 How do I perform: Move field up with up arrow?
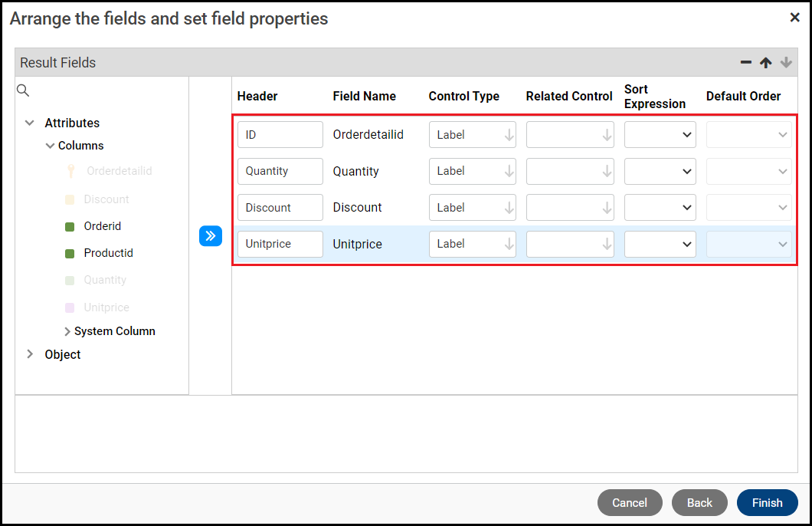pos(765,63)
